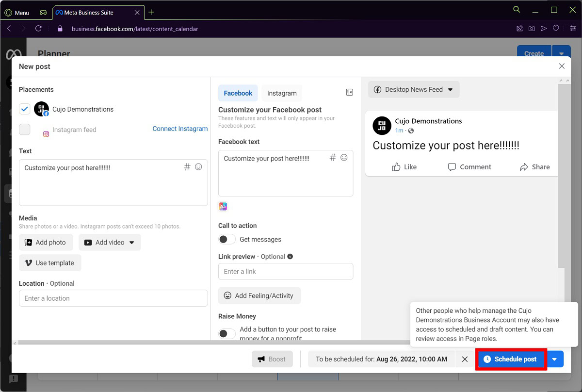Viewport: 582px width, 392px height.
Task: Turn on the Raise Money nonprofit toggle
Action: (x=226, y=333)
